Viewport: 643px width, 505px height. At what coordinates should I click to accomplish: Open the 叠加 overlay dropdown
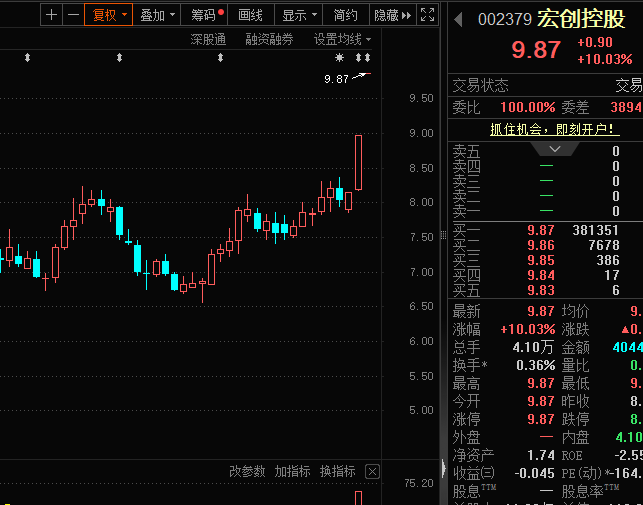click(158, 15)
